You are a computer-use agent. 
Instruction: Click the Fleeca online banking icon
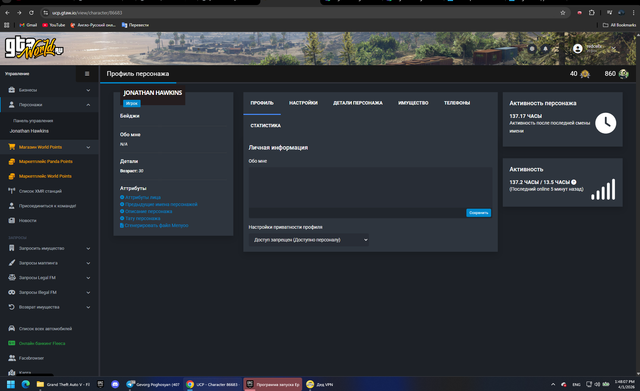(12, 343)
